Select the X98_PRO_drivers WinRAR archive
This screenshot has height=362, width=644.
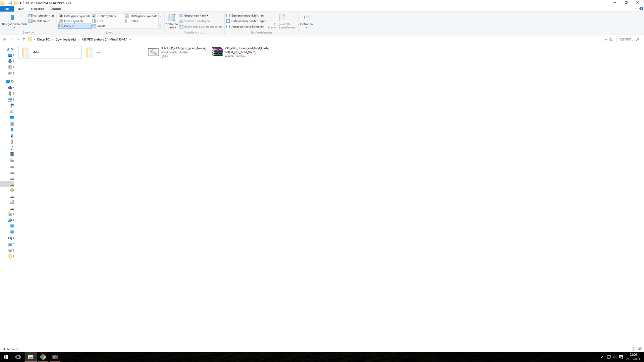(242, 52)
